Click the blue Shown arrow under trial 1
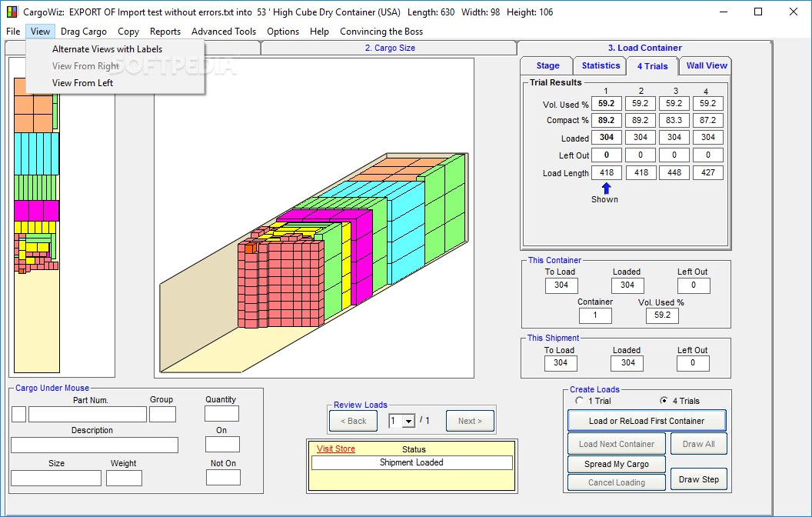 coord(607,188)
